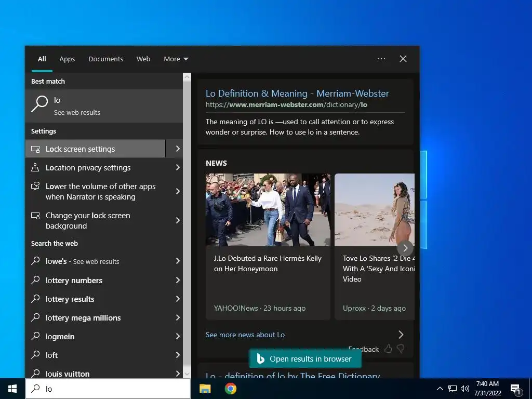532x399 pixels.
Task: Click the Lock screen settings monitor icon
Action: point(35,149)
